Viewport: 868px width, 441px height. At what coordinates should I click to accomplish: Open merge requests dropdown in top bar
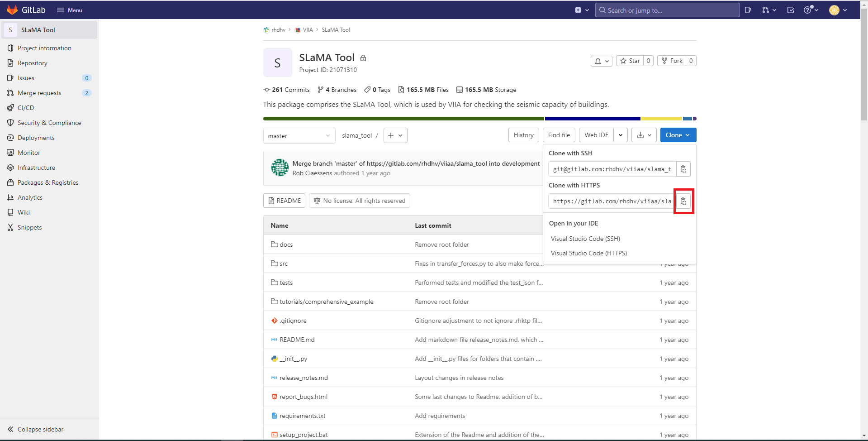(769, 10)
